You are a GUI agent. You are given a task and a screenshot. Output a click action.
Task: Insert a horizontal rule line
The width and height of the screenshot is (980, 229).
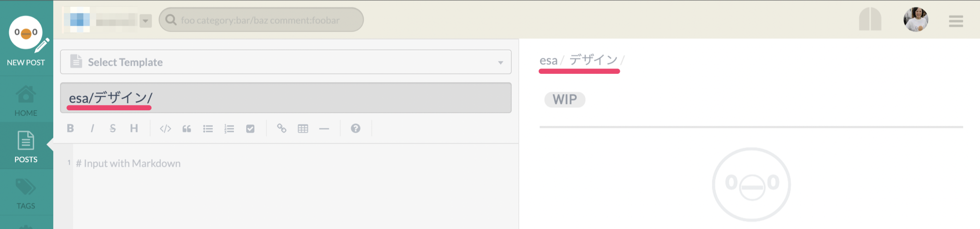tap(324, 129)
